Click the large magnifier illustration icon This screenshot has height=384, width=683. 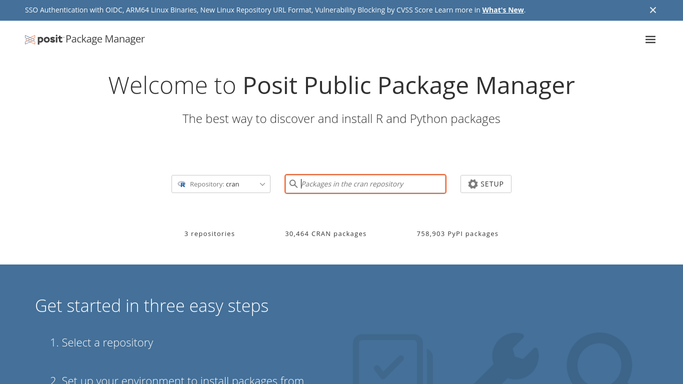coord(599,359)
